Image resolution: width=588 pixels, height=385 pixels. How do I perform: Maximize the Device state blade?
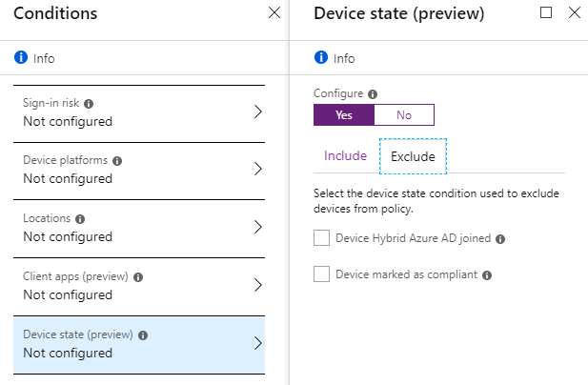(x=546, y=13)
